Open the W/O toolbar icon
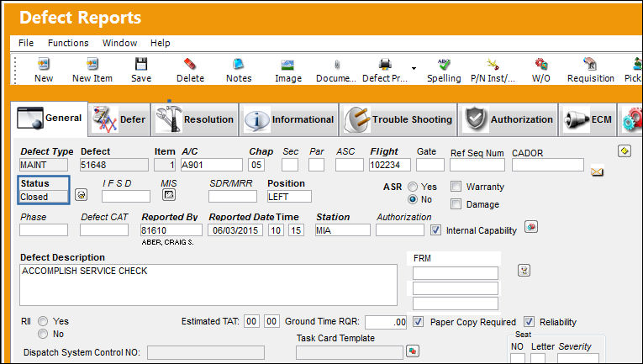Viewport: 643px width, 364px height. coord(541,65)
